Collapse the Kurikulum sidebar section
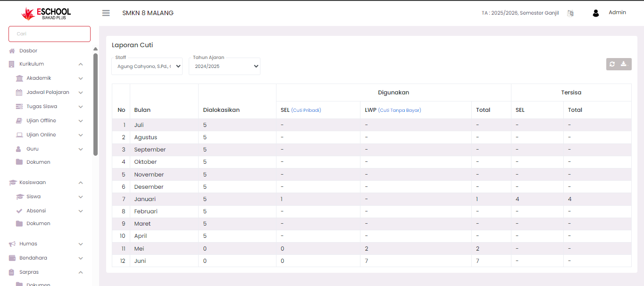Image resolution: width=644 pixels, height=286 pixels. pyautogui.click(x=81, y=64)
